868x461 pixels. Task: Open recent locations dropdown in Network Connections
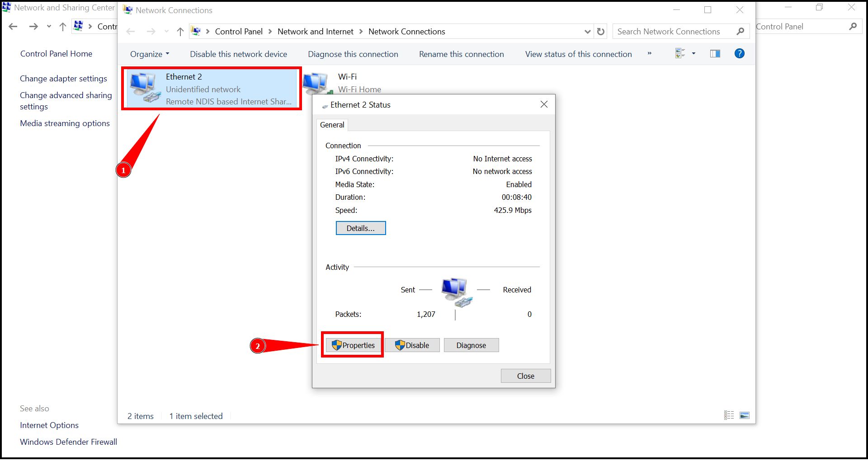[166, 32]
